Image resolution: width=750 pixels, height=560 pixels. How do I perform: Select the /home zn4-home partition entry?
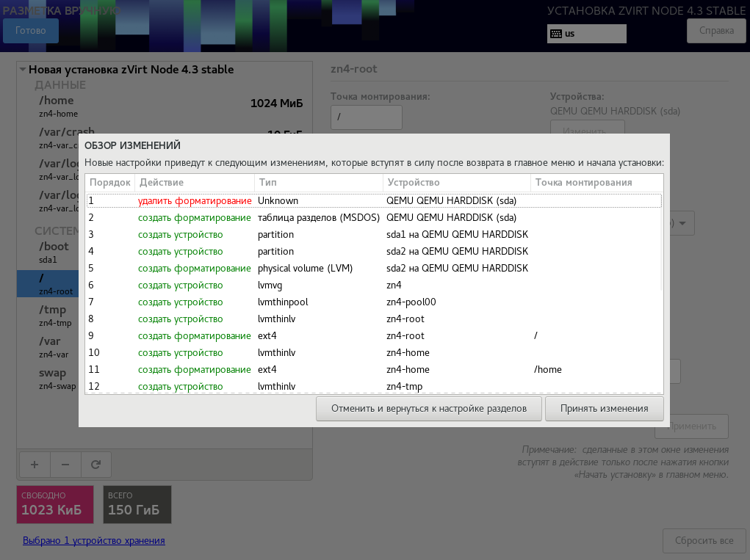click(165, 106)
